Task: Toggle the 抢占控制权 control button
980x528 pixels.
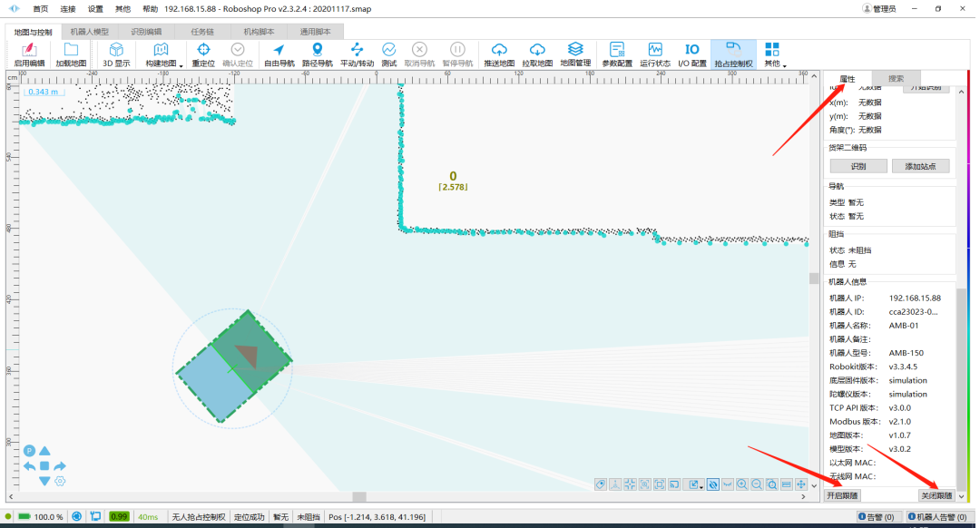Action: tap(733, 54)
